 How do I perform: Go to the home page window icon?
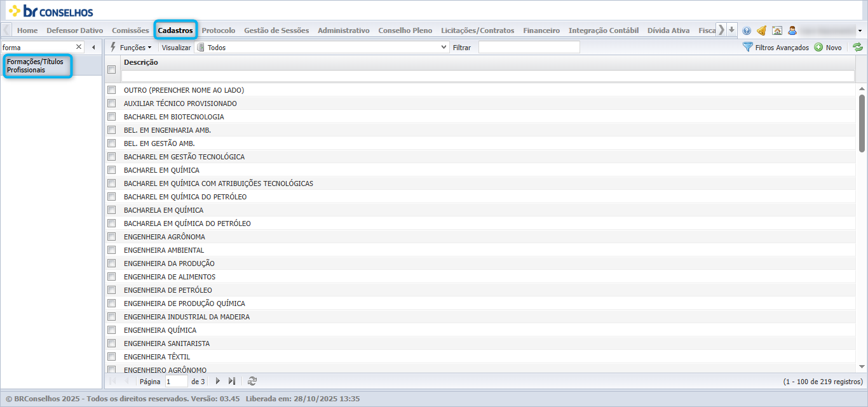point(776,30)
